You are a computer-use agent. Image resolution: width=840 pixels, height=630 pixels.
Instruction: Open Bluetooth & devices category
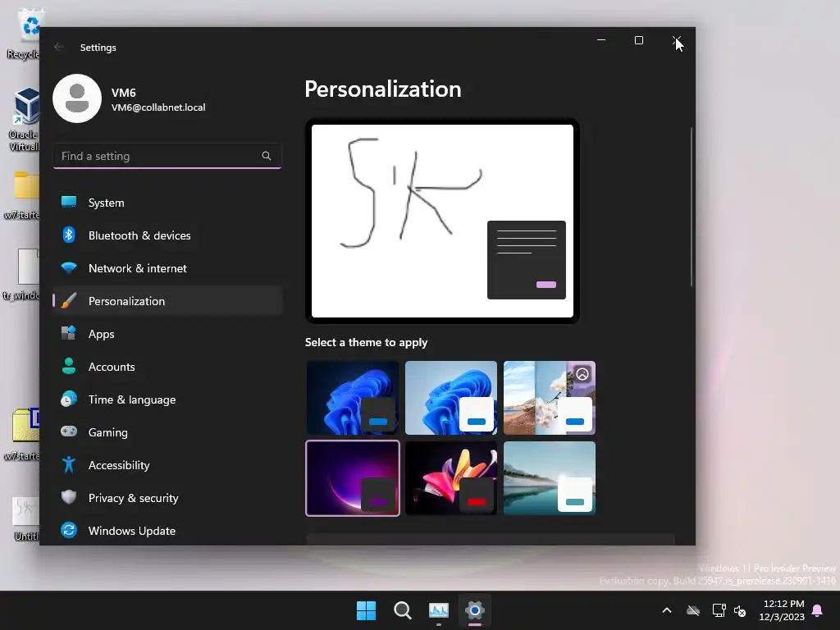click(x=167, y=235)
